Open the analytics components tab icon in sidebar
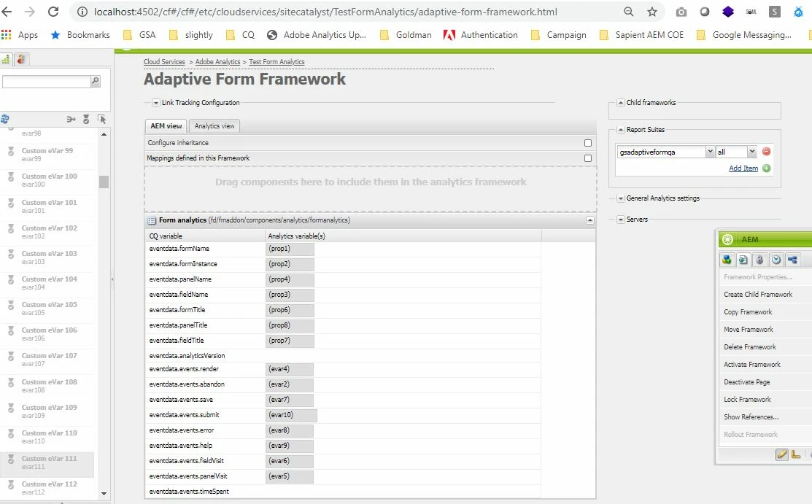The height and width of the screenshot is (504, 812). click(x=6, y=60)
